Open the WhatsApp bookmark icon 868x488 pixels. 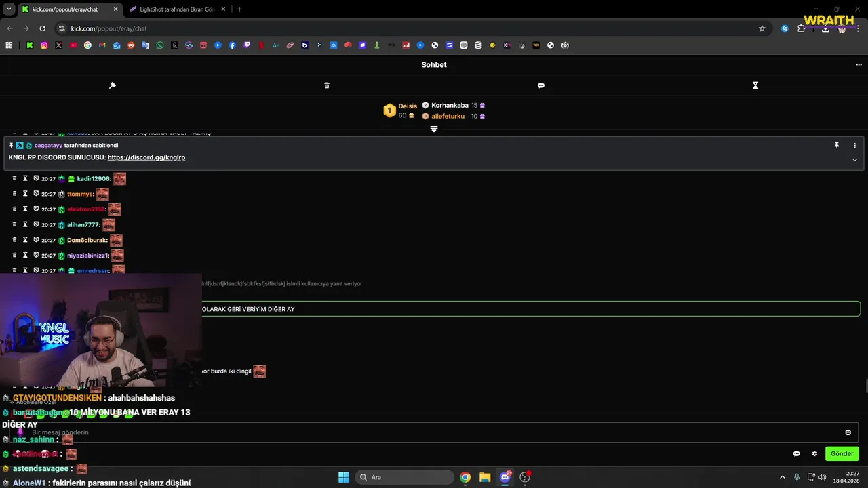point(160,45)
